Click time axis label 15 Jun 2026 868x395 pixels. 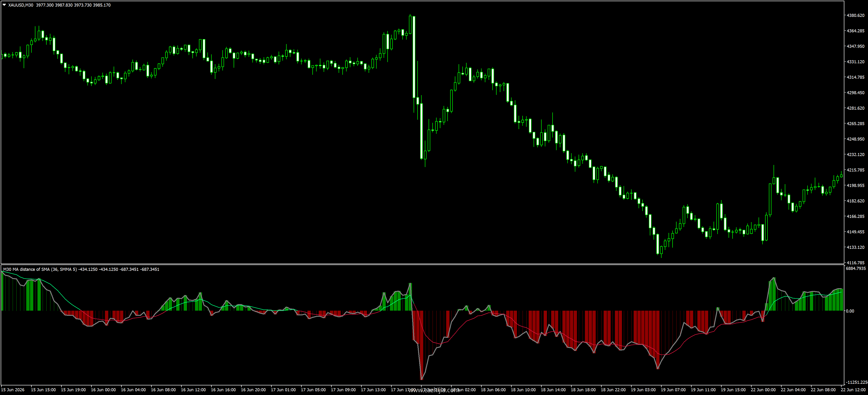click(x=13, y=390)
